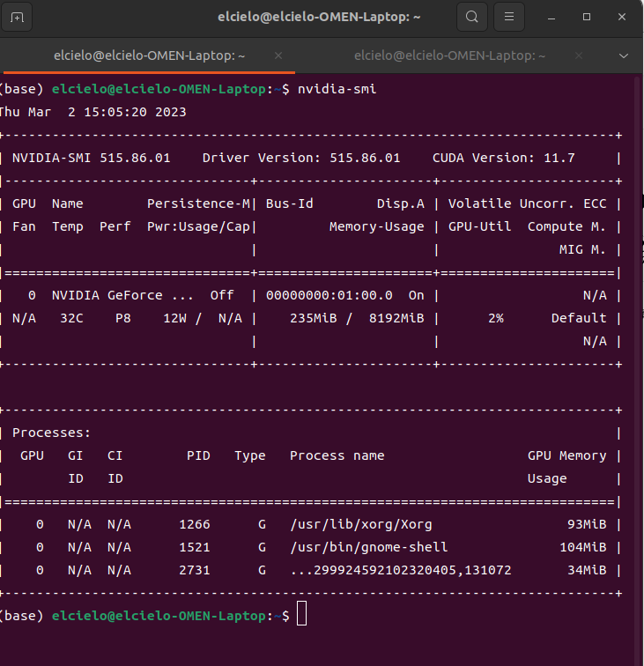Click the typed nvidia-smi command

click(x=337, y=89)
